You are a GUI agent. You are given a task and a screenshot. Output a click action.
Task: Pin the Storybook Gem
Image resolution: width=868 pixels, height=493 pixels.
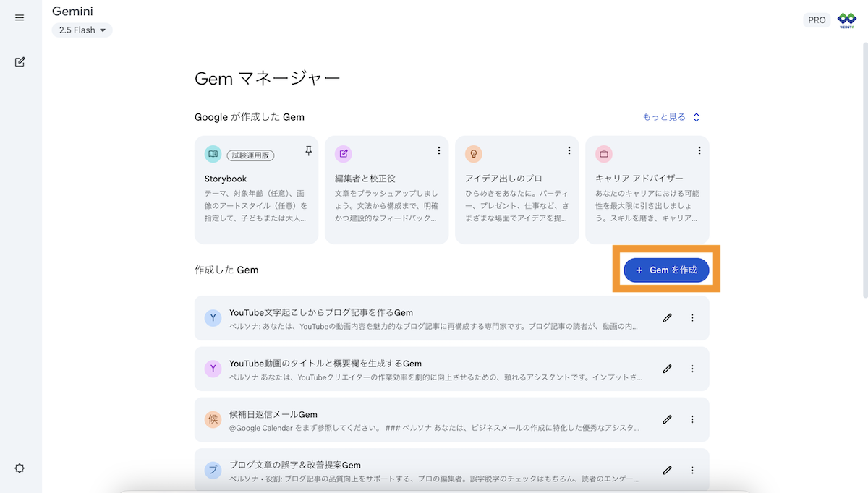point(308,151)
